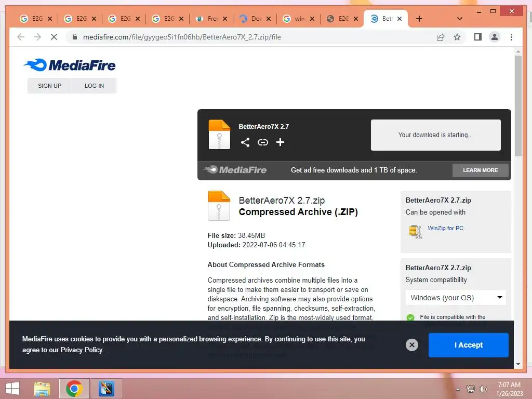Dismiss the cookie banner with X
Viewport: 532px width, 399px height.
[x=412, y=345]
